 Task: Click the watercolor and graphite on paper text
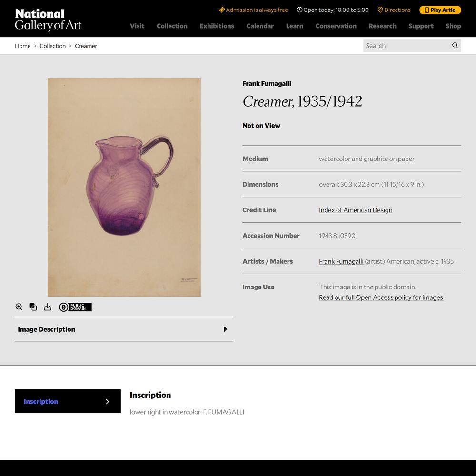coord(367,159)
